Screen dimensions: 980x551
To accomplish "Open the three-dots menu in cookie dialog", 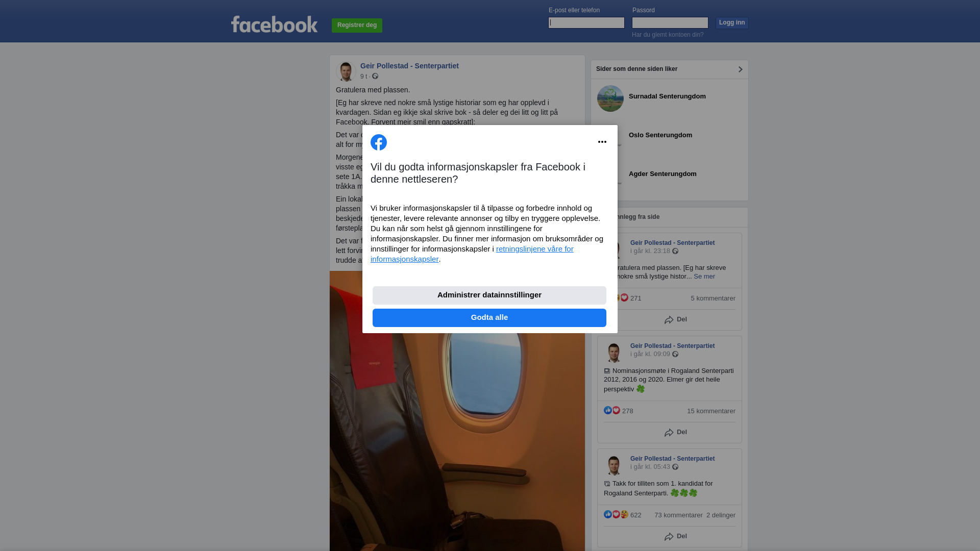I will pyautogui.click(x=602, y=142).
